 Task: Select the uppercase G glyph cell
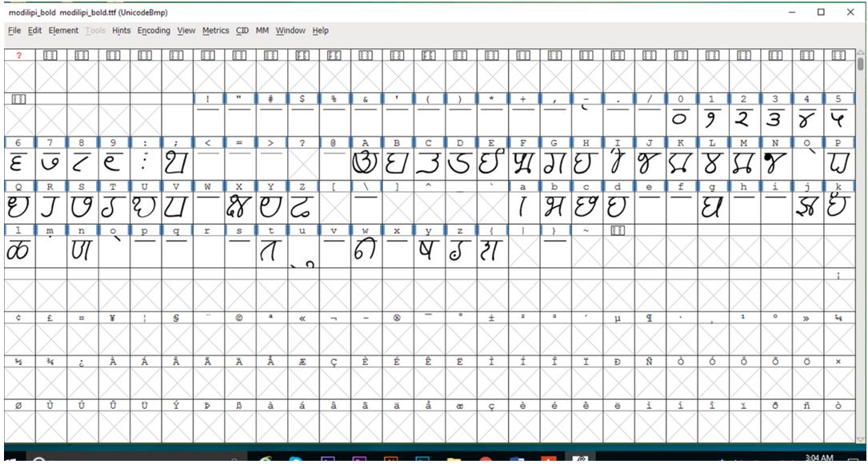[x=555, y=163]
